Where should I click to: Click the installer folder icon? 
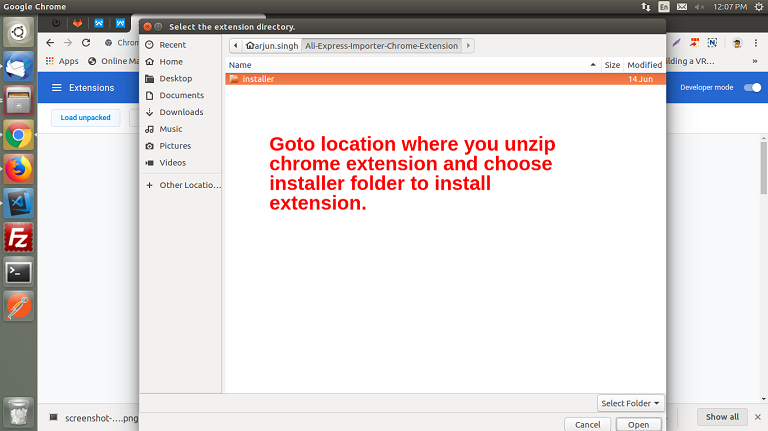(234, 79)
